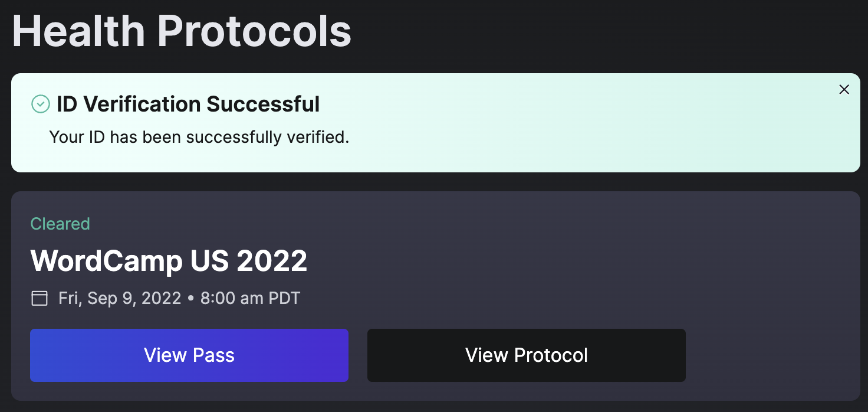Screen dimensions: 868x412
Task: Open View Protocol for WordCamp US 2022
Action: (x=526, y=355)
